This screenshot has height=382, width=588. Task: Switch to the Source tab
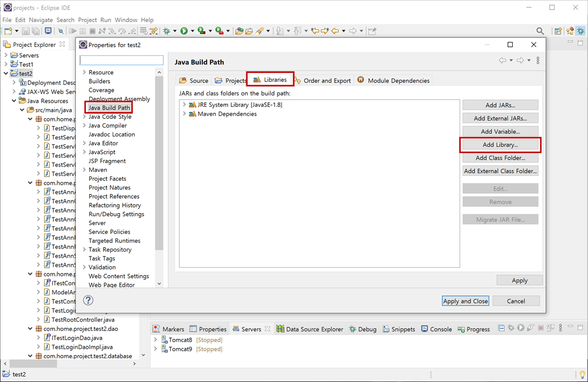coord(193,81)
